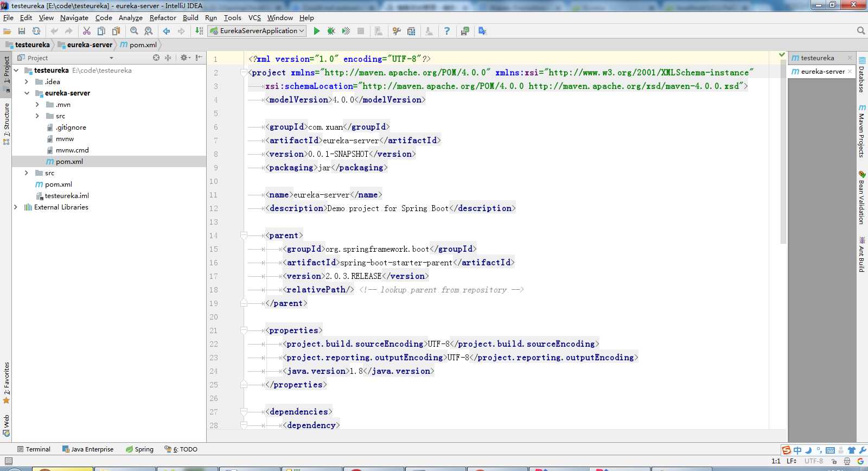Fold the dependencies tag at line 27
Viewport: 868px width, 471px height.
coord(244,412)
